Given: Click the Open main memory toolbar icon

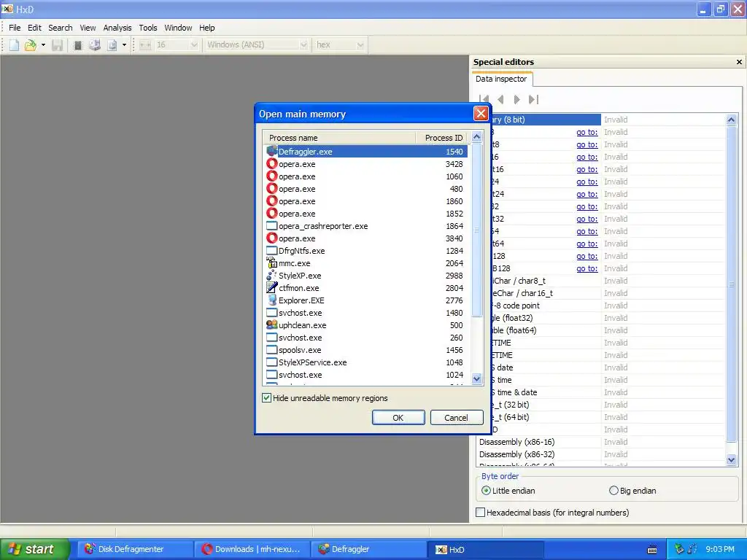Looking at the screenshot, I should (x=77, y=45).
